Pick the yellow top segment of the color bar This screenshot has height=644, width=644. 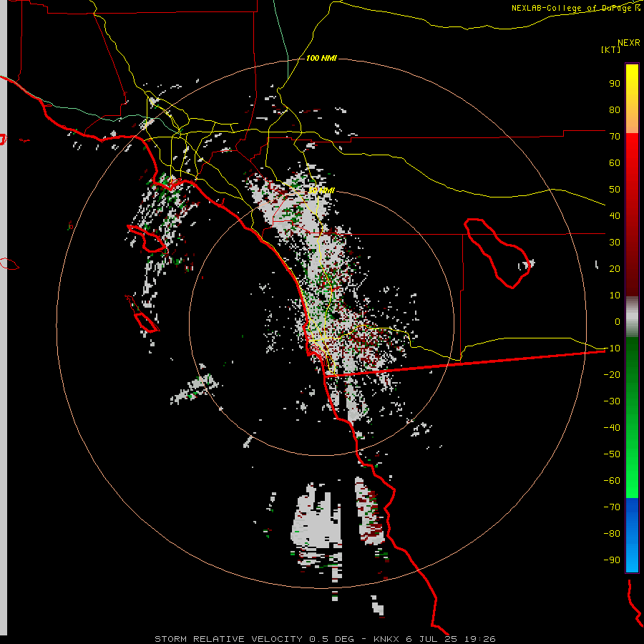coord(632,99)
